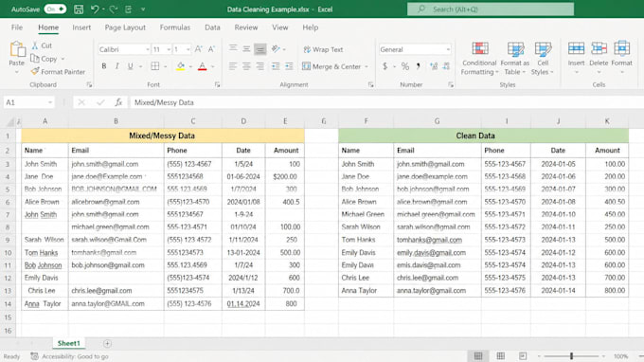Open the Formulas ribbon tab
This screenshot has height=362, width=644.
175,27
